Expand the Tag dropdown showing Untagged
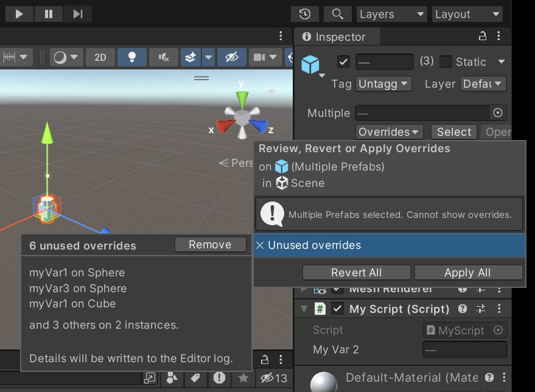535x392 pixels. point(383,84)
